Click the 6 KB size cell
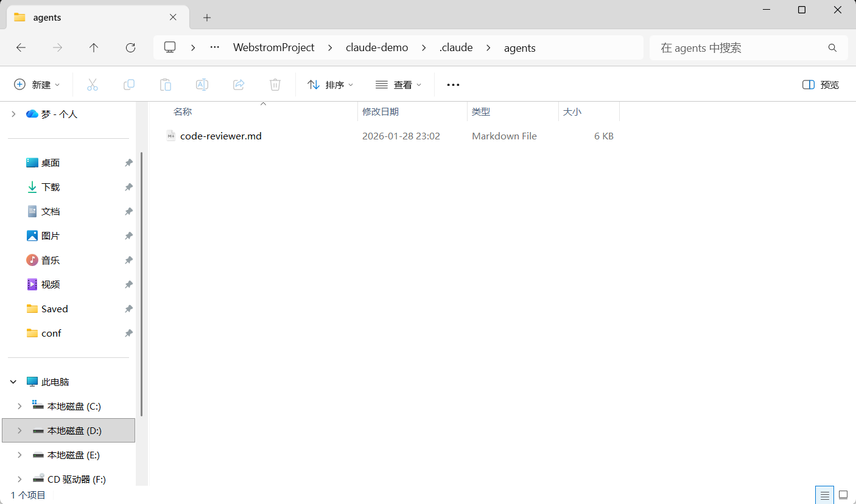 tap(604, 136)
